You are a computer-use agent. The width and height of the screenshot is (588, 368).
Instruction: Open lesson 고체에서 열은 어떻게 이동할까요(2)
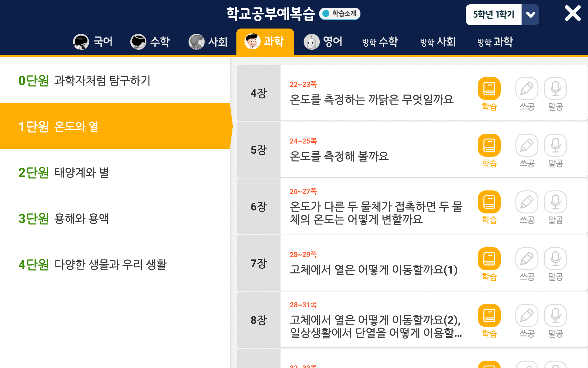pos(376,326)
